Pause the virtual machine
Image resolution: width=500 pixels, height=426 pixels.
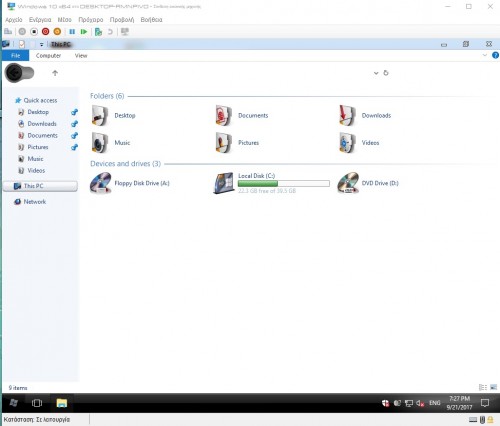(x=72, y=32)
